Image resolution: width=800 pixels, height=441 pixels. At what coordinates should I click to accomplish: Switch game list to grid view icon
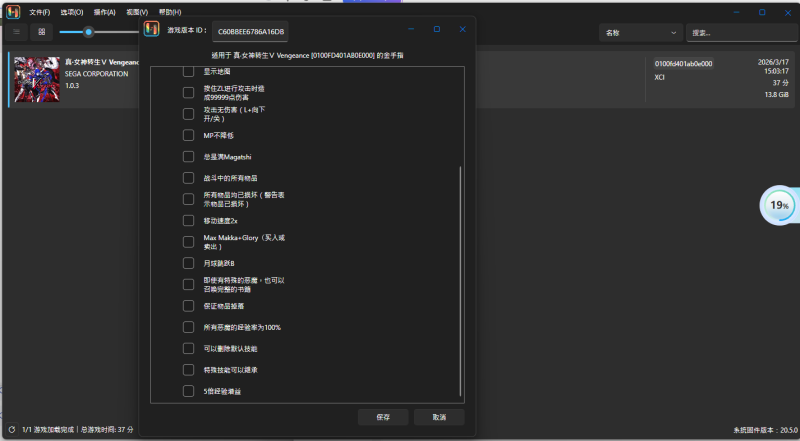(42, 32)
